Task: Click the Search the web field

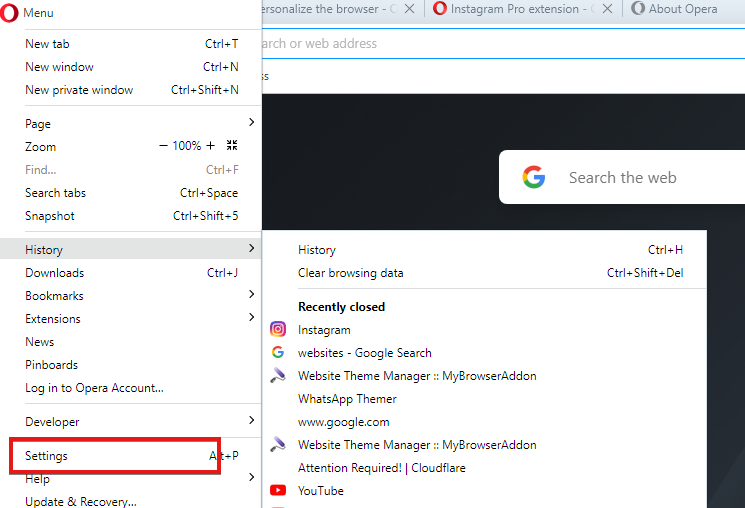Action: pos(622,177)
